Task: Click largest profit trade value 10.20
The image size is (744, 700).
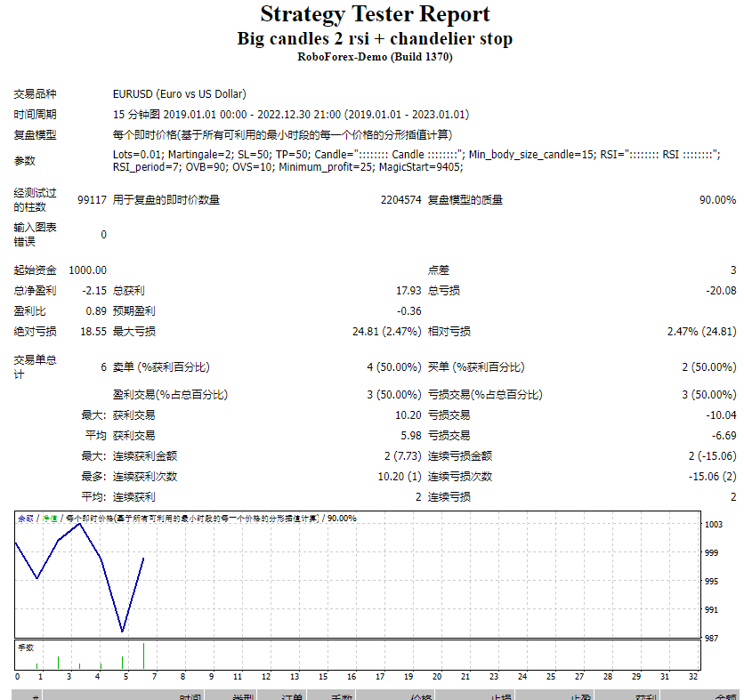Action: [x=408, y=415]
